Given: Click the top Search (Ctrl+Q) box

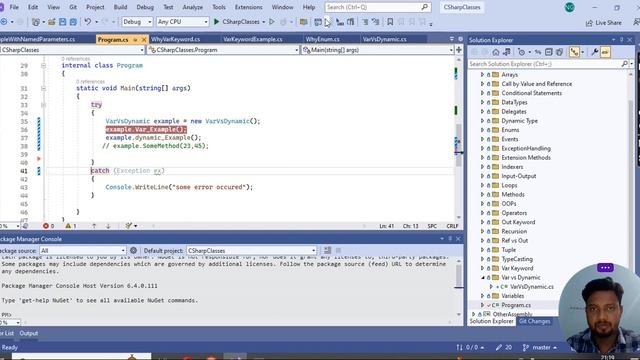Looking at the screenshot, I should click(378, 7).
